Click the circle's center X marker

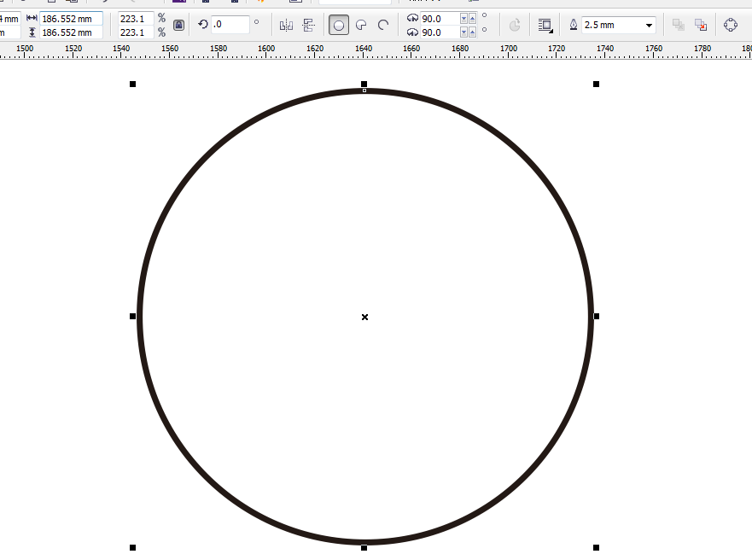click(x=364, y=317)
